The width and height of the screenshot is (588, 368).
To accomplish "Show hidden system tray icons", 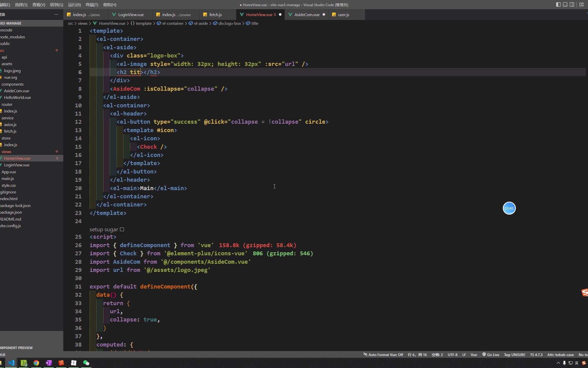I will coord(558,363).
